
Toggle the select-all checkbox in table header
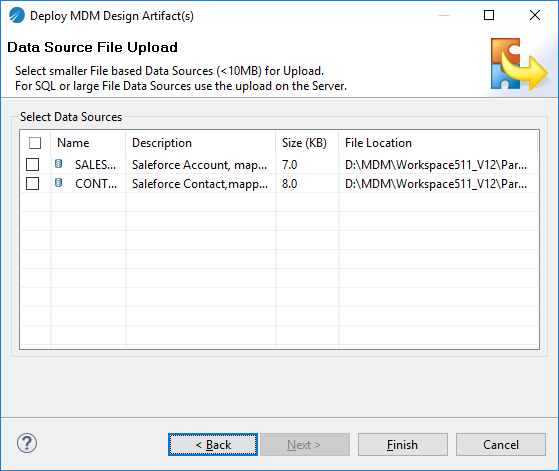click(x=35, y=143)
